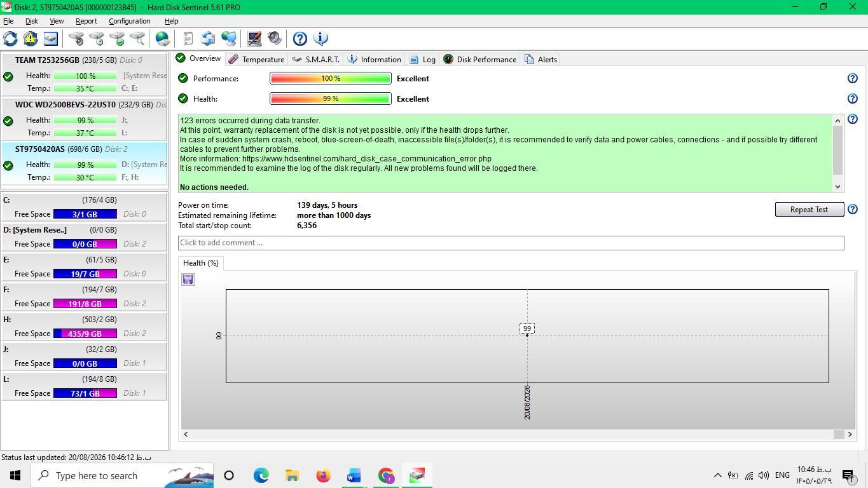Click the H: Free Space bar
The height and width of the screenshot is (488, 868).
coord(85,334)
